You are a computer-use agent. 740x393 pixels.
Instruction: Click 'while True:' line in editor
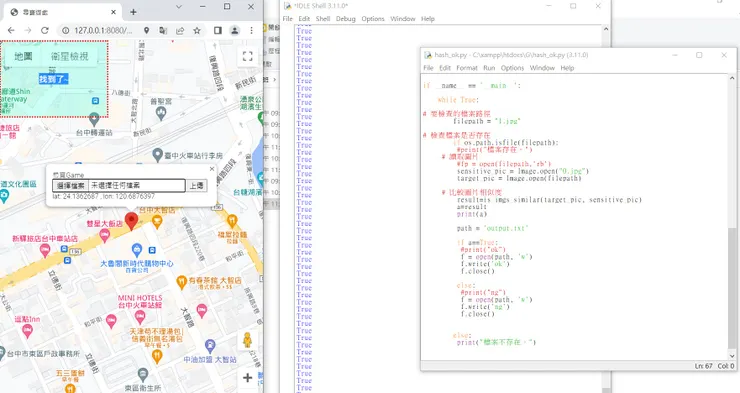click(x=458, y=100)
